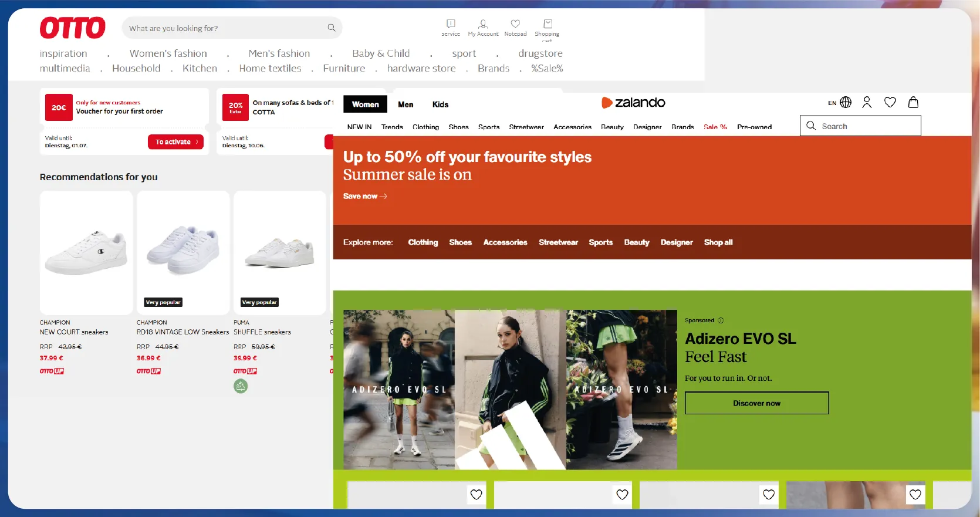The width and height of the screenshot is (980, 517).
Task: Click the Adizero EVO SL campaign image
Action: coord(510,390)
